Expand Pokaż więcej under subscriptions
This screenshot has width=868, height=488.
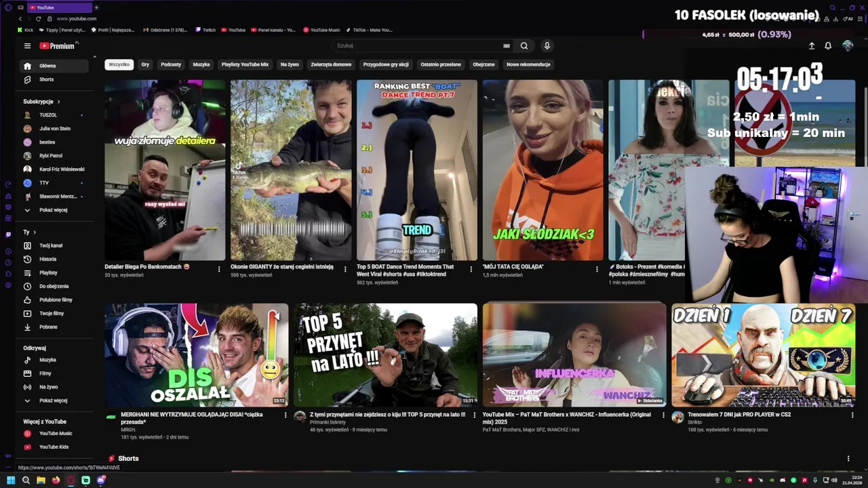pos(54,210)
